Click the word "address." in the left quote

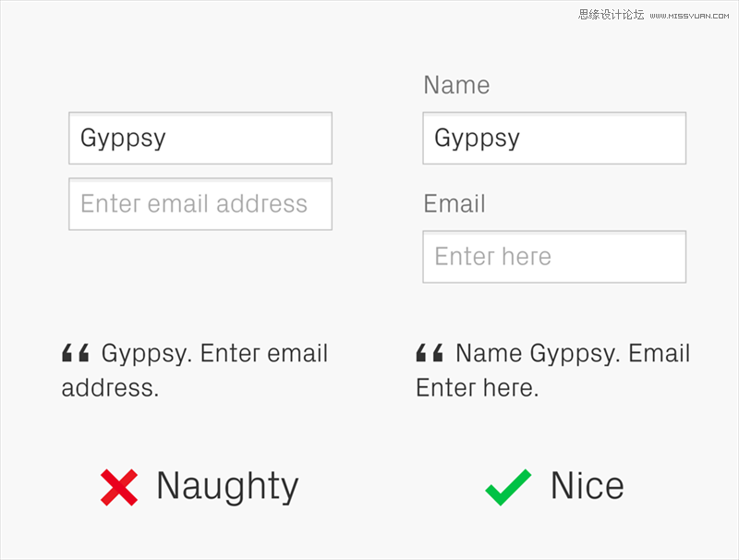110,388
